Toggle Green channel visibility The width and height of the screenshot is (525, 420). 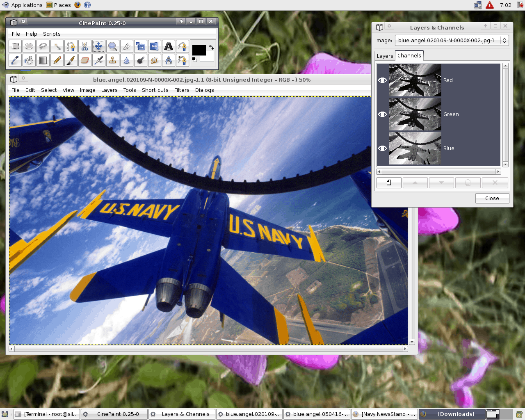tap(382, 114)
